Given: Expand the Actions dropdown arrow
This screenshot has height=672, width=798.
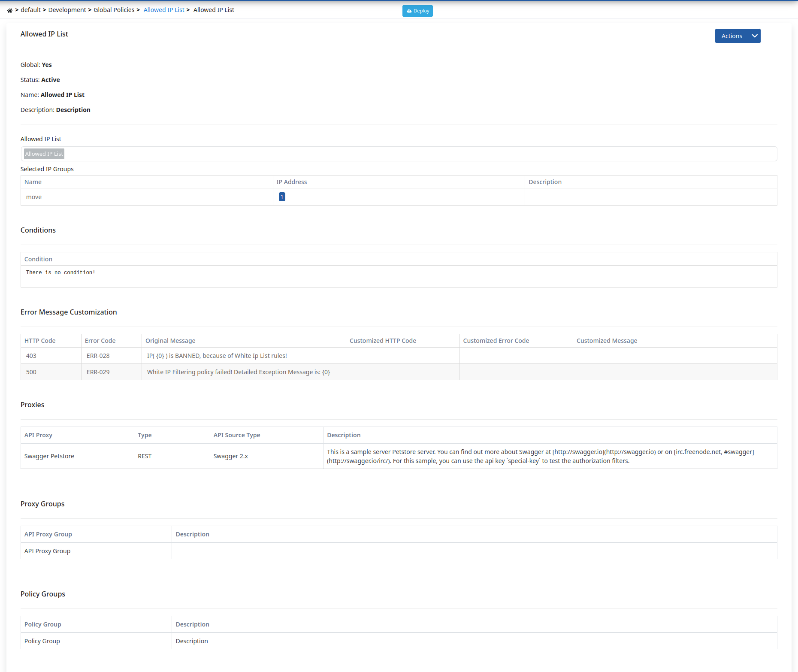Looking at the screenshot, I should tap(755, 36).
